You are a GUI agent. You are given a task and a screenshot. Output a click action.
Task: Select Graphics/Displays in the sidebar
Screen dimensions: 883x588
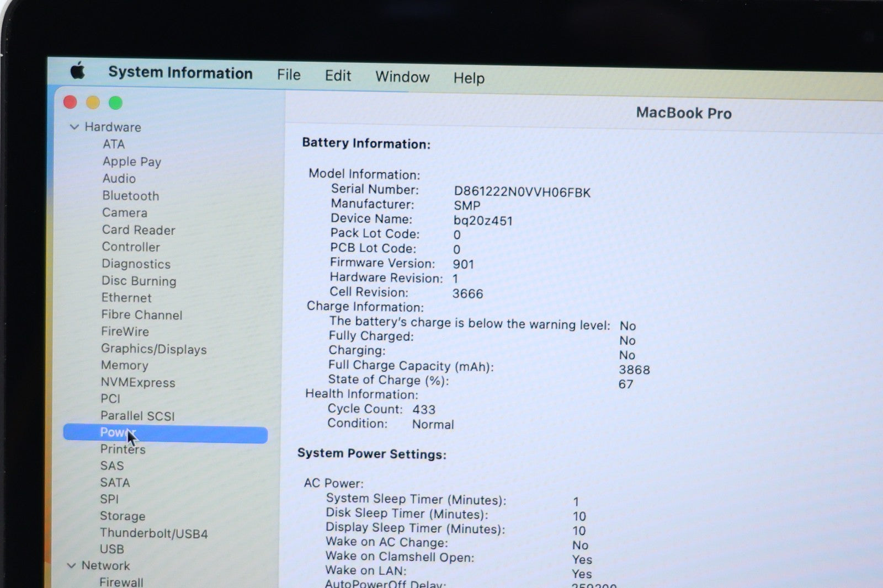(153, 349)
